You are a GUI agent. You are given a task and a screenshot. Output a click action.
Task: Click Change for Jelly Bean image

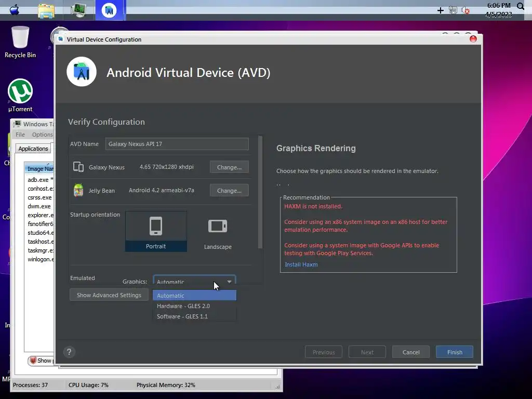click(x=229, y=190)
